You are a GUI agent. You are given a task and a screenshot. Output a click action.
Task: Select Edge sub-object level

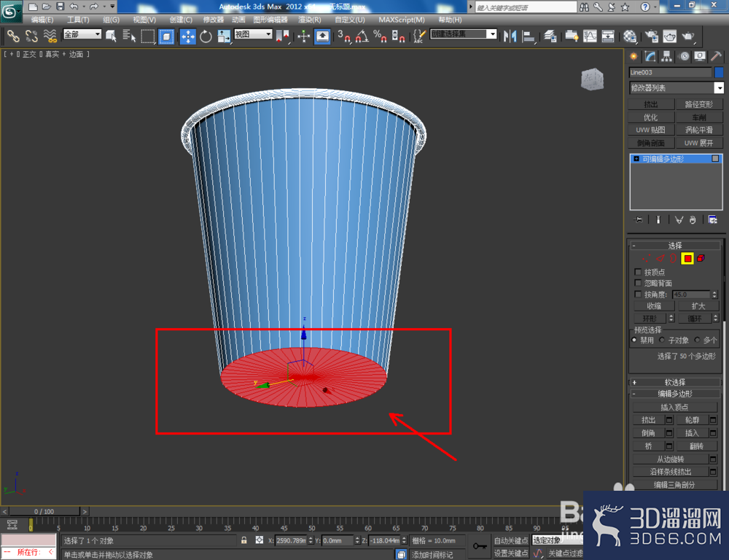pyautogui.click(x=660, y=258)
